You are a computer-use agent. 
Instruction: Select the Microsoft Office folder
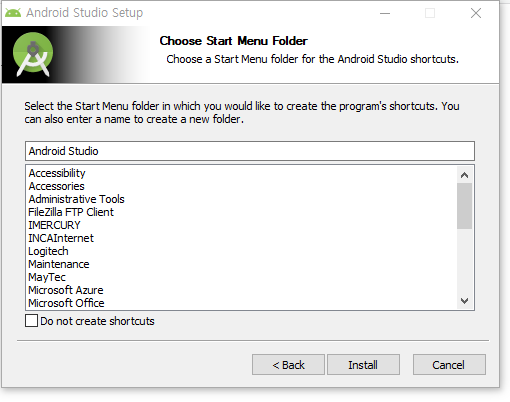(x=66, y=303)
